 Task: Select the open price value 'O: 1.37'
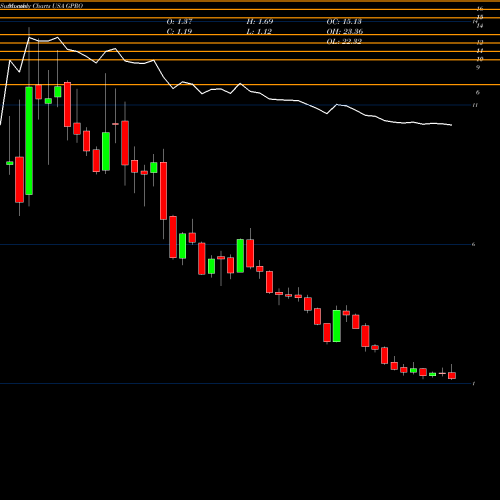pos(179,22)
